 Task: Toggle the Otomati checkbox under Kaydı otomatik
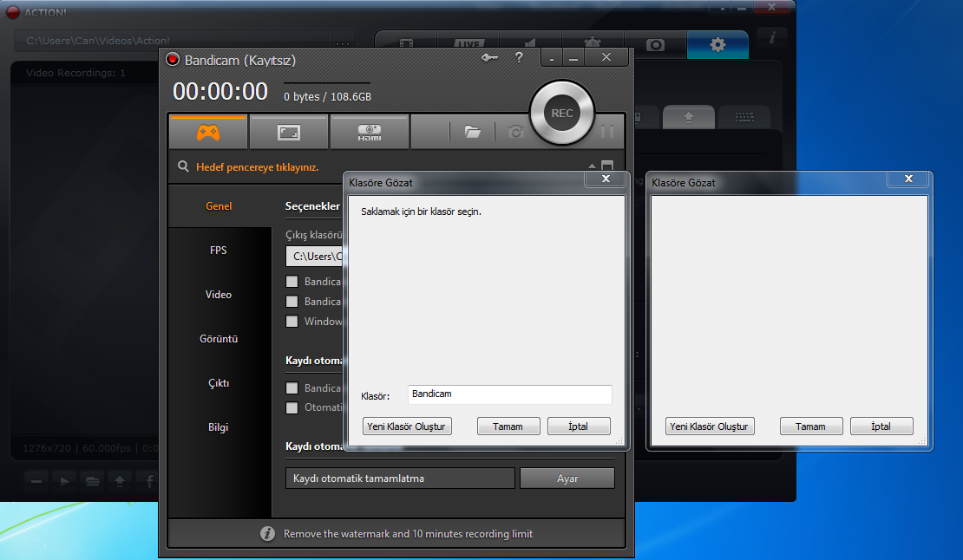tap(292, 407)
